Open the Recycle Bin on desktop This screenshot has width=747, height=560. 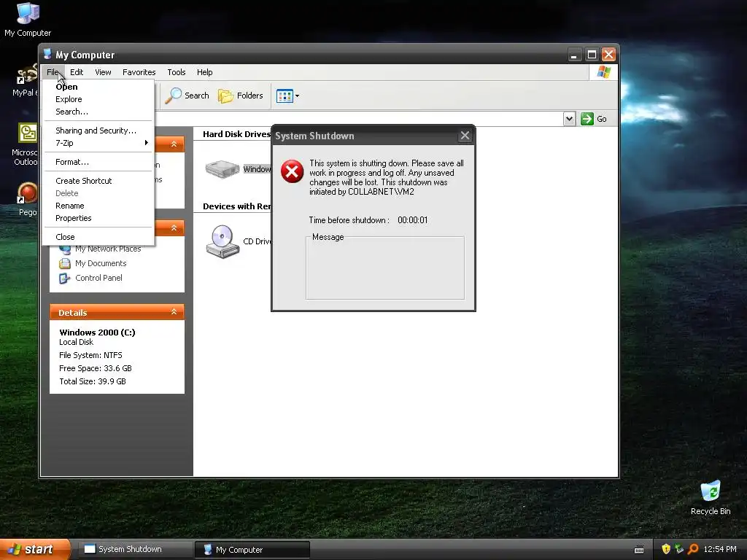click(x=711, y=497)
